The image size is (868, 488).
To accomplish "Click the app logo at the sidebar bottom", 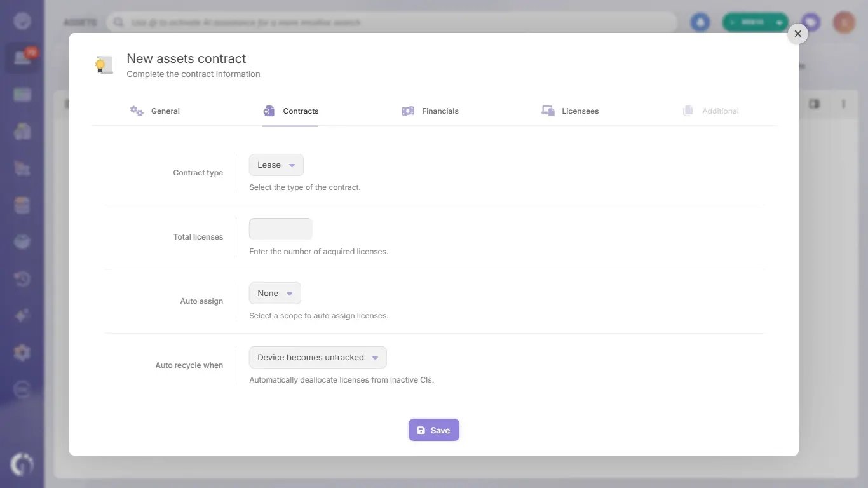I will coord(22,464).
